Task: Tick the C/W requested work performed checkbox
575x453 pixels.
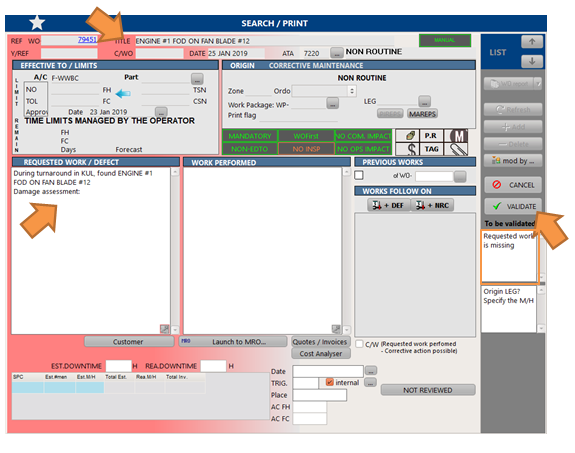Action: tap(359, 344)
